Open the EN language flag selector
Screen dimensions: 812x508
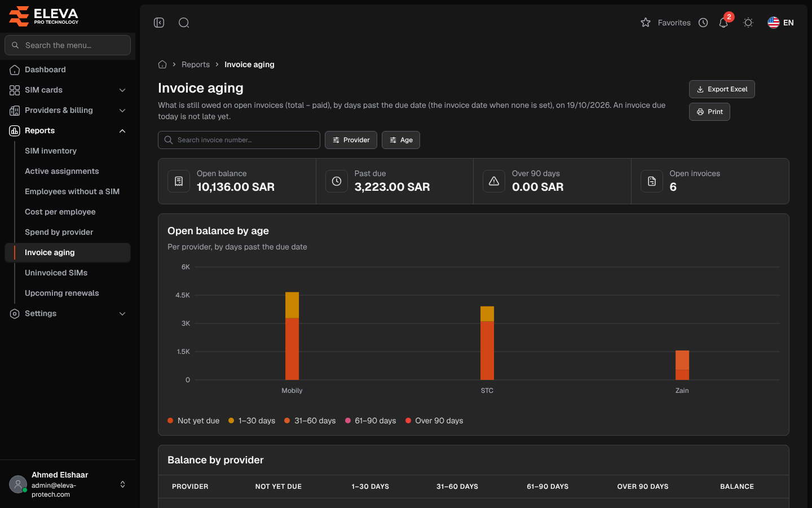pos(780,23)
